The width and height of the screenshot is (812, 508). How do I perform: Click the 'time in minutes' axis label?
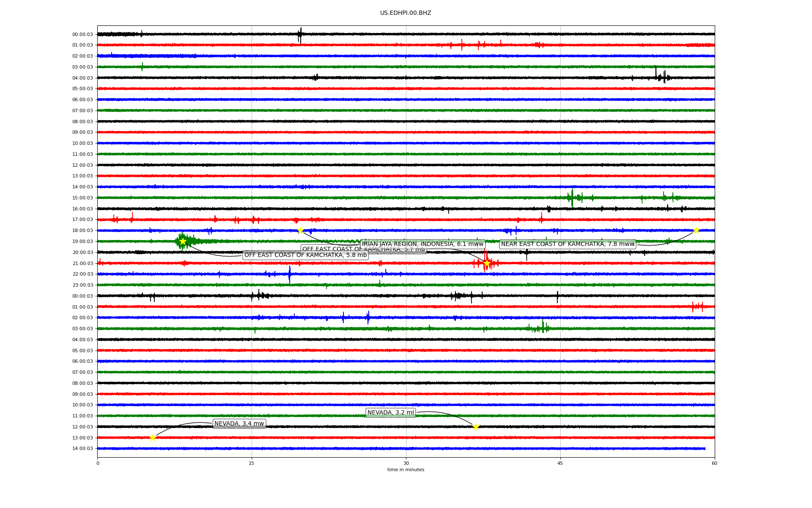(406, 469)
